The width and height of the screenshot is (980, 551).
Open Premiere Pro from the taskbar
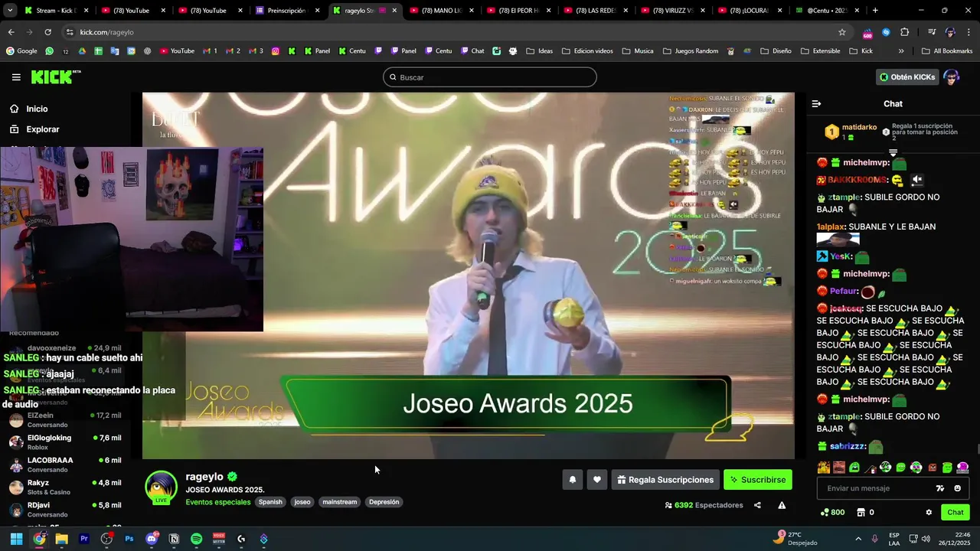(84, 539)
